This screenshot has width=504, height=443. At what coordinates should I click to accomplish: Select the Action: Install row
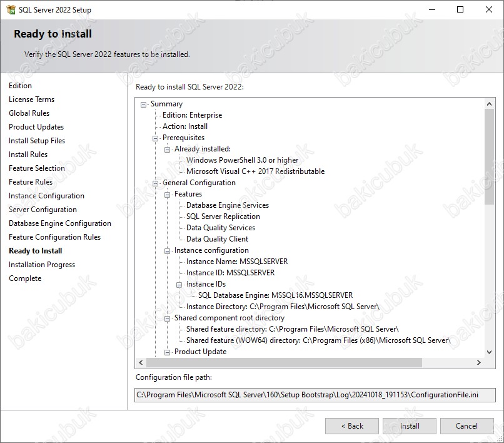(185, 126)
